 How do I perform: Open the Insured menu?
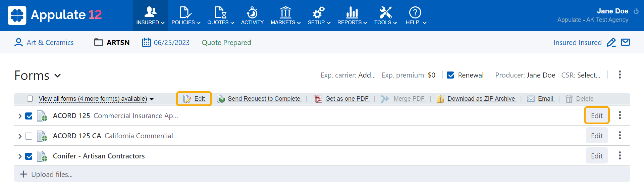click(150, 16)
